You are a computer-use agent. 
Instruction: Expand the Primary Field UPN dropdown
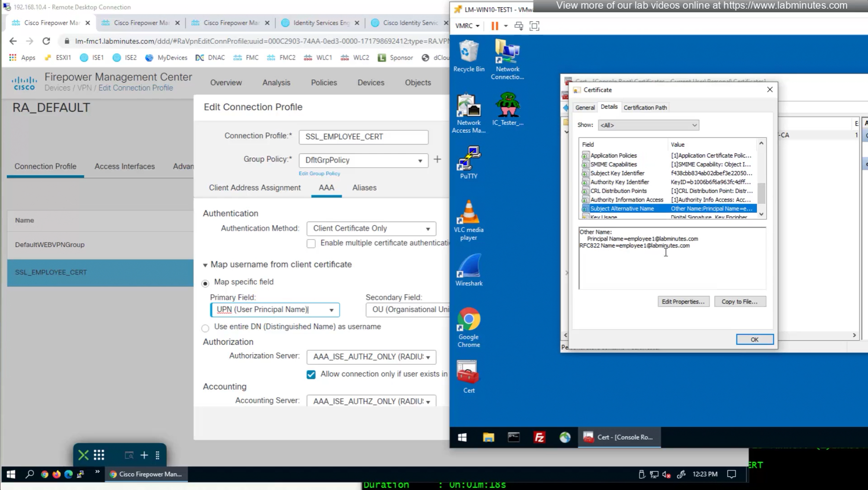click(331, 310)
